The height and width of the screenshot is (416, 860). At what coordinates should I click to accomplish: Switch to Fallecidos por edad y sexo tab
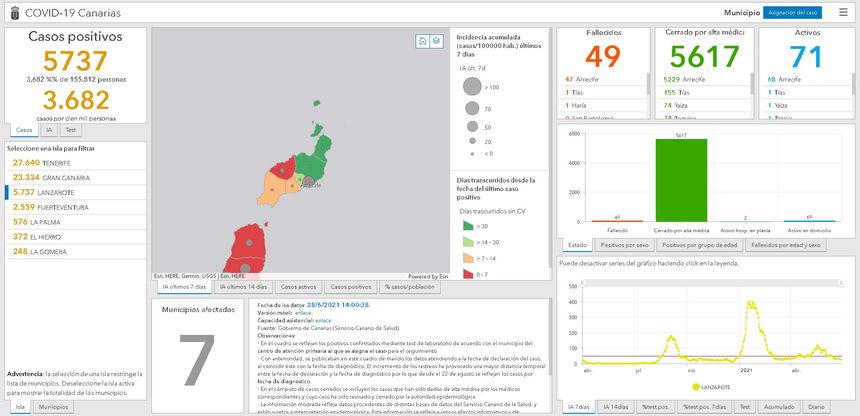(786, 245)
